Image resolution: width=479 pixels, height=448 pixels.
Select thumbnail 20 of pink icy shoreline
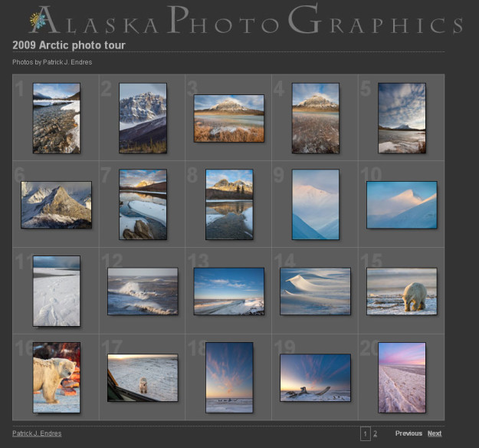point(402,377)
